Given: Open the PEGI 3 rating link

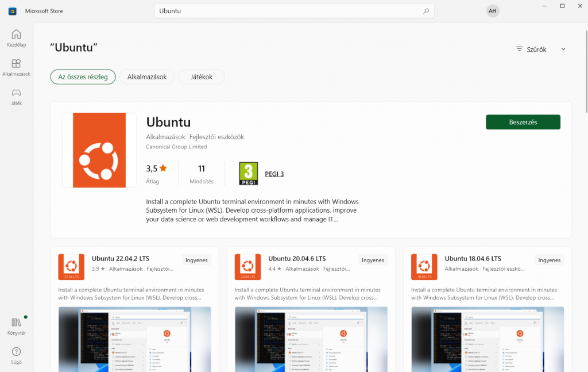Looking at the screenshot, I should coord(274,174).
